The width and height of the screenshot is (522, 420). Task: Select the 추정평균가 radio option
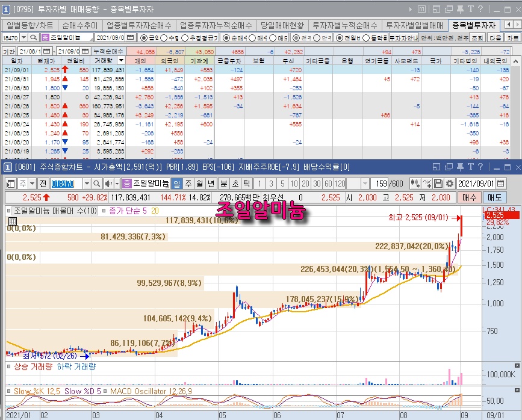point(185,38)
